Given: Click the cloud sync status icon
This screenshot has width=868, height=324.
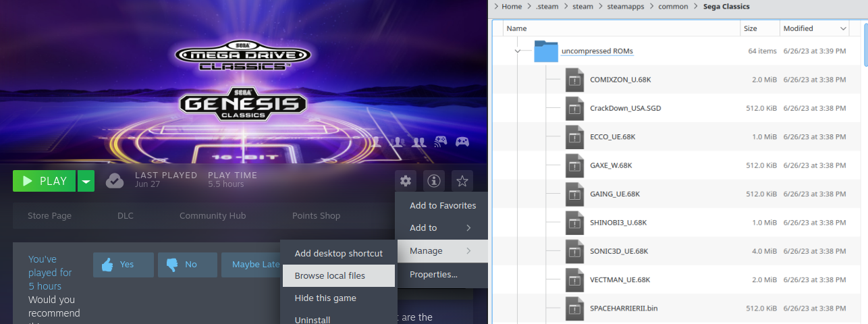Looking at the screenshot, I should tap(115, 181).
